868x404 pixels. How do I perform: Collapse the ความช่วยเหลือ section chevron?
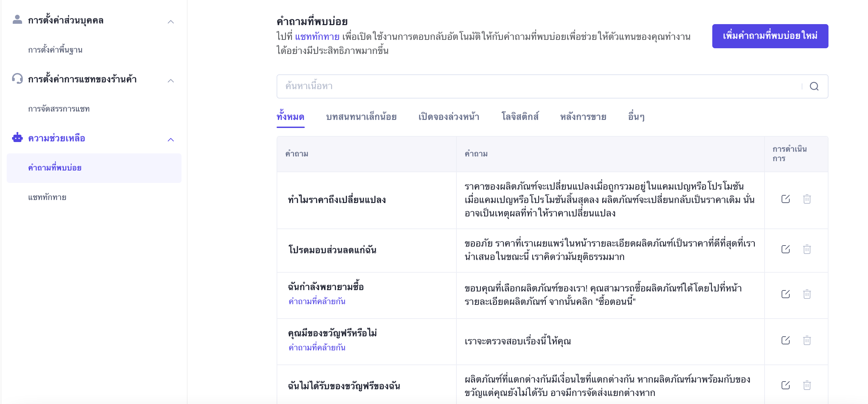[x=171, y=140]
